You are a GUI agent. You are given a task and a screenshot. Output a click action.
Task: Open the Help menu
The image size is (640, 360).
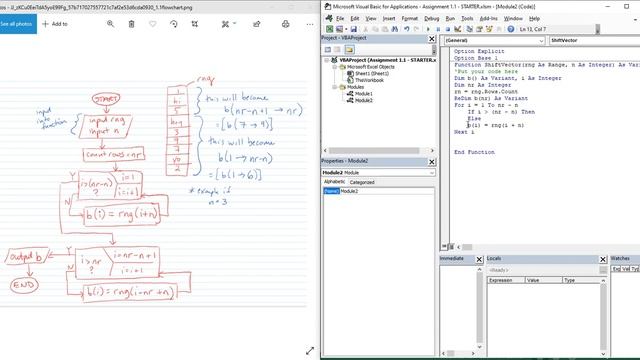click(534, 18)
